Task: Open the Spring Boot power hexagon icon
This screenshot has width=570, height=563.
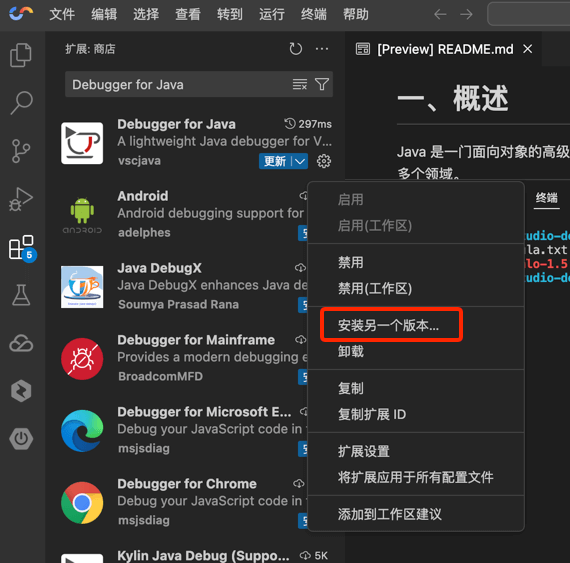Action: click(21, 439)
